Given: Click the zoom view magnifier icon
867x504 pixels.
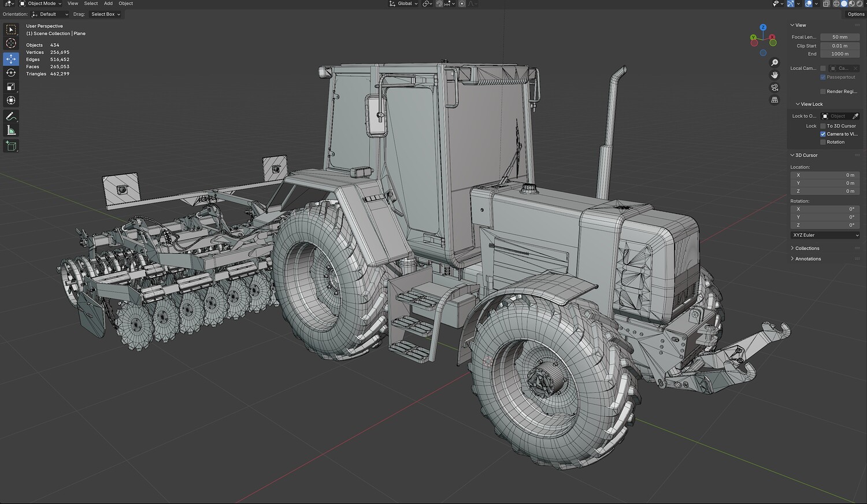Looking at the screenshot, I should [775, 62].
